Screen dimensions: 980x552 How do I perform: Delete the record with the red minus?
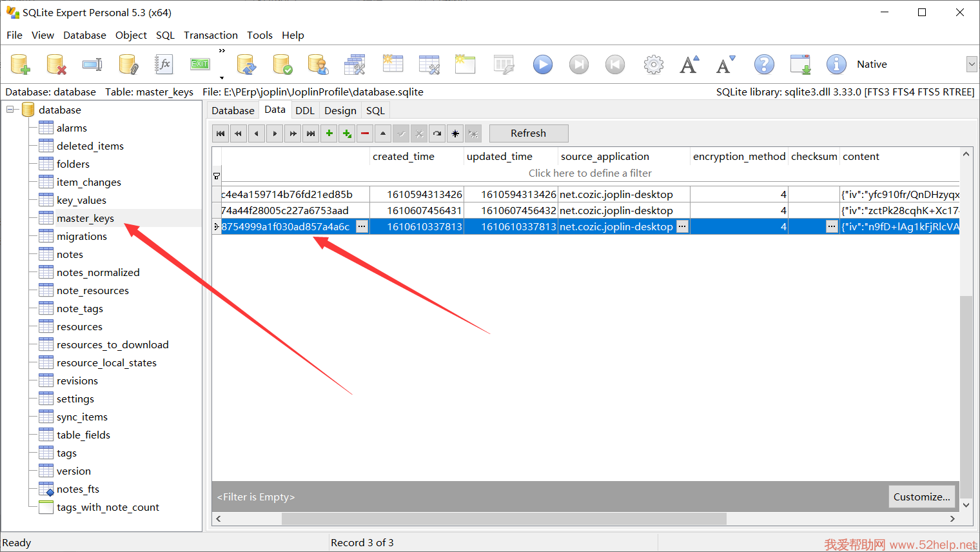coord(365,133)
